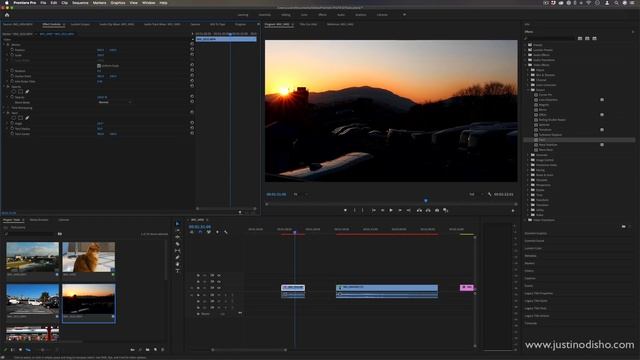Toggle the Motion effect fx switch
Image resolution: width=640 pixels, height=360 pixels.
[x=8, y=44]
